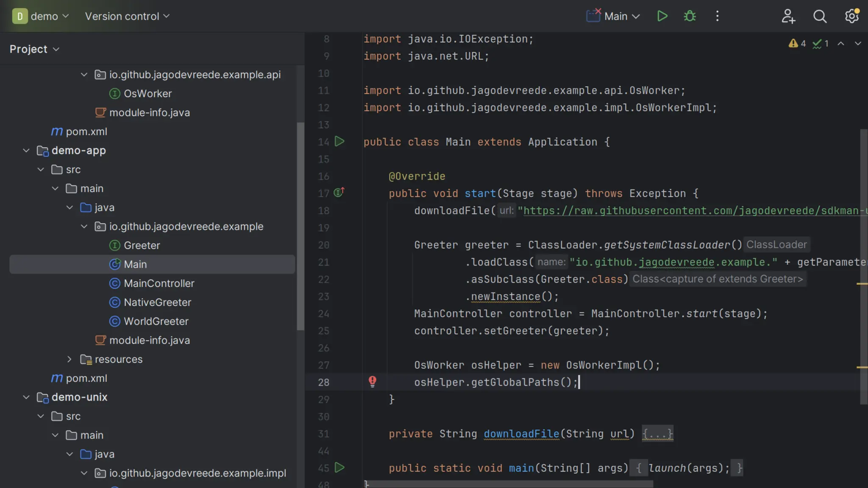868x488 pixels.
Task: Jump to next highlighted error arrow
Action: [x=858, y=44]
